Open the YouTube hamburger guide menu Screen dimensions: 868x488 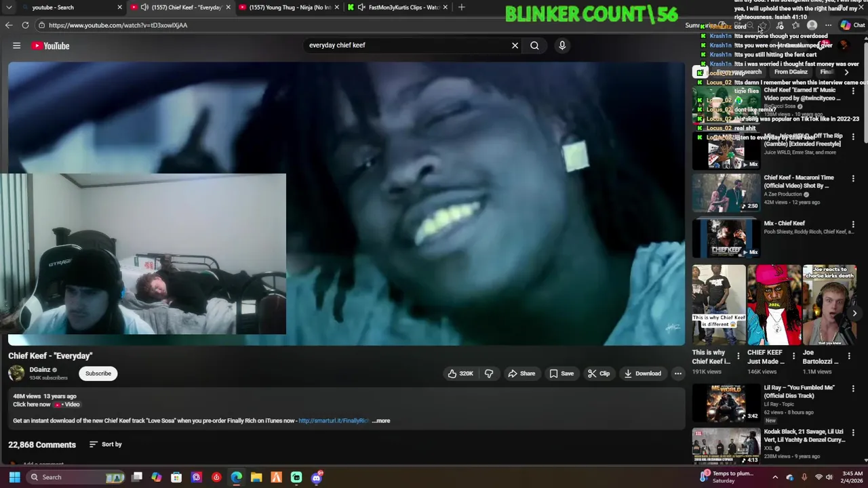click(16, 45)
